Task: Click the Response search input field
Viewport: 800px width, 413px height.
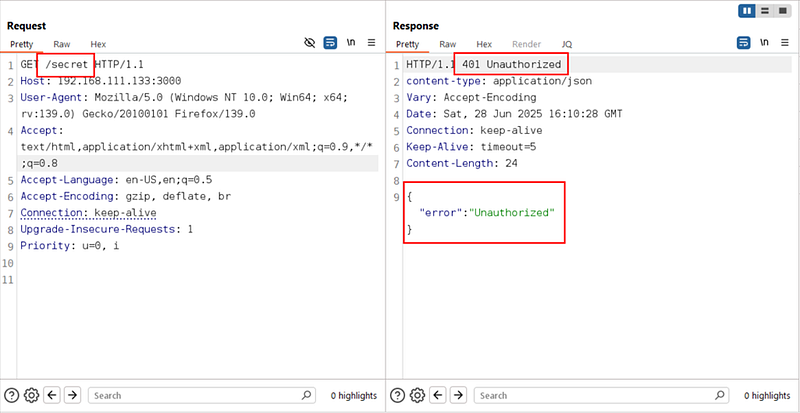Action: tap(601, 395)
